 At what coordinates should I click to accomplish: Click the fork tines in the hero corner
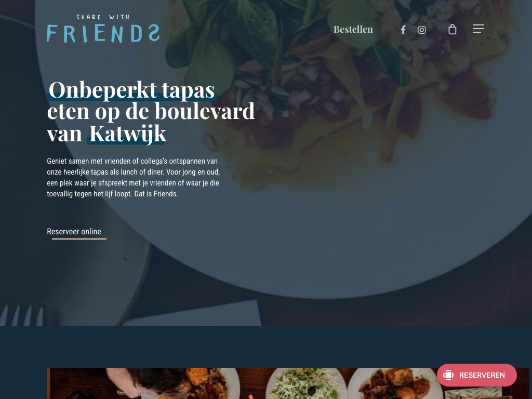pyautogui.click(x=22, y=315)
